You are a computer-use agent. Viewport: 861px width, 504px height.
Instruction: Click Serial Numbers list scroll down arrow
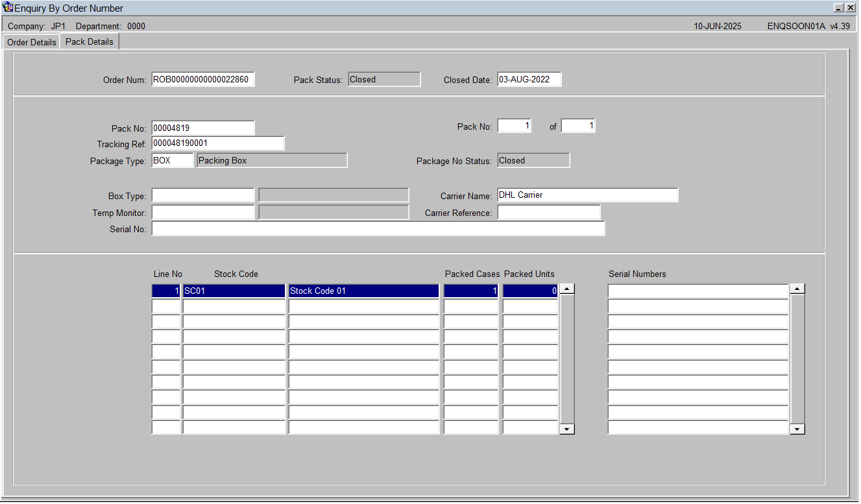point(798,429)
